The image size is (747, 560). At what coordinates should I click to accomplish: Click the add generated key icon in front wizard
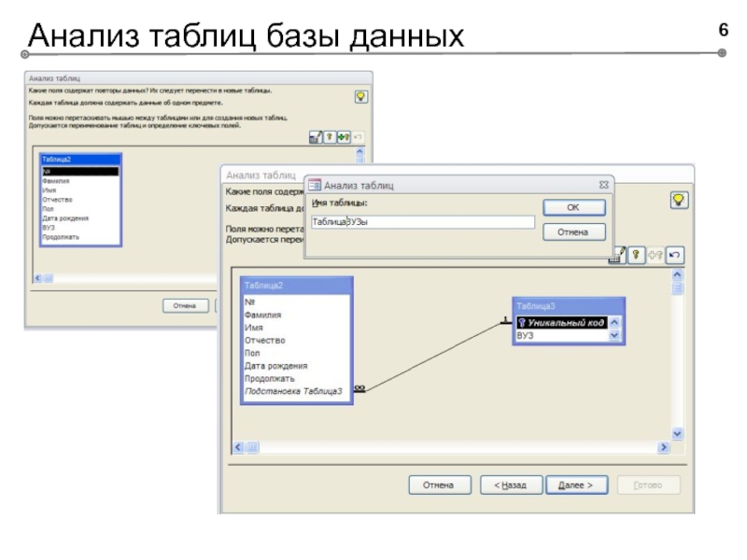click(655, 255)
